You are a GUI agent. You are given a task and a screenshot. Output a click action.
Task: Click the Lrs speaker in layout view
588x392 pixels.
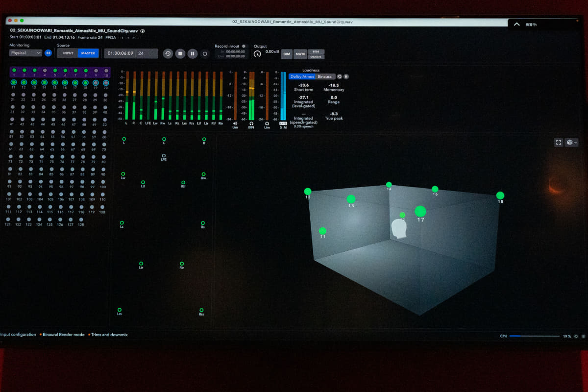[x=119, y=310]
